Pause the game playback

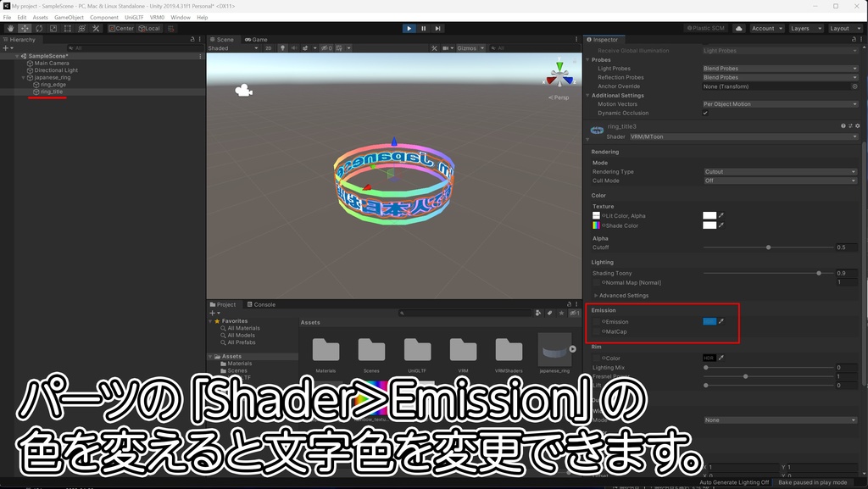click(424, 28)
